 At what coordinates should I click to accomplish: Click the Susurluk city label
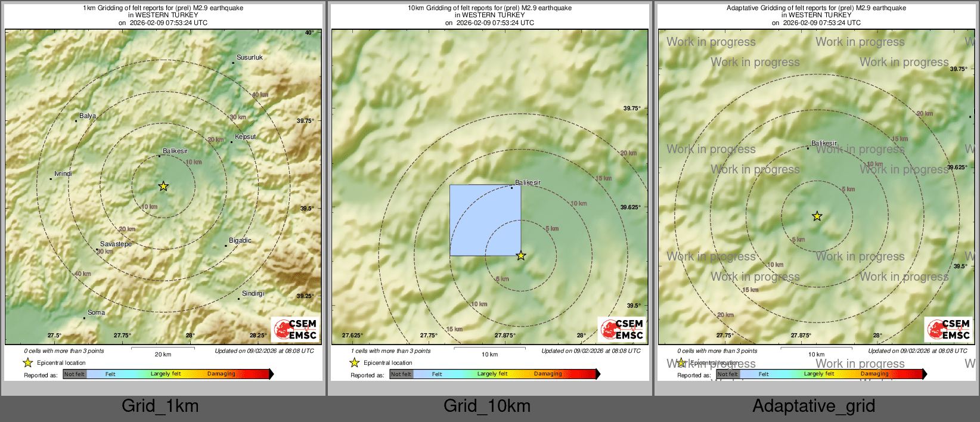[249, 58]
